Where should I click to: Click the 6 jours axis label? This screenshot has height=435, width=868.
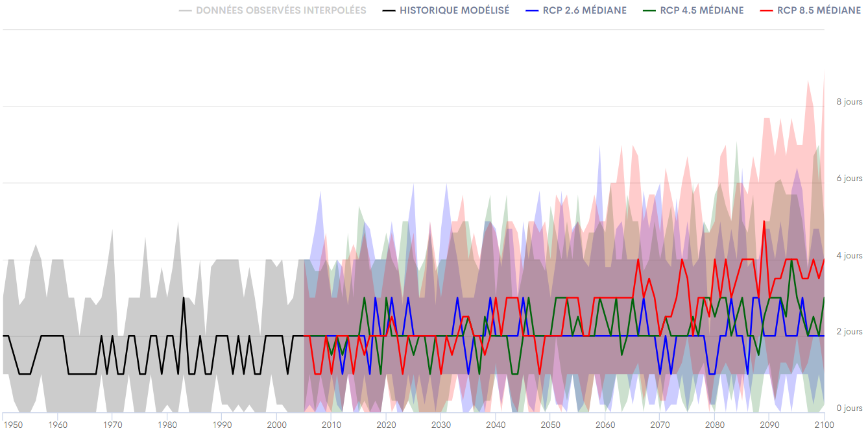pyautogui.click(x=849, y=179)
